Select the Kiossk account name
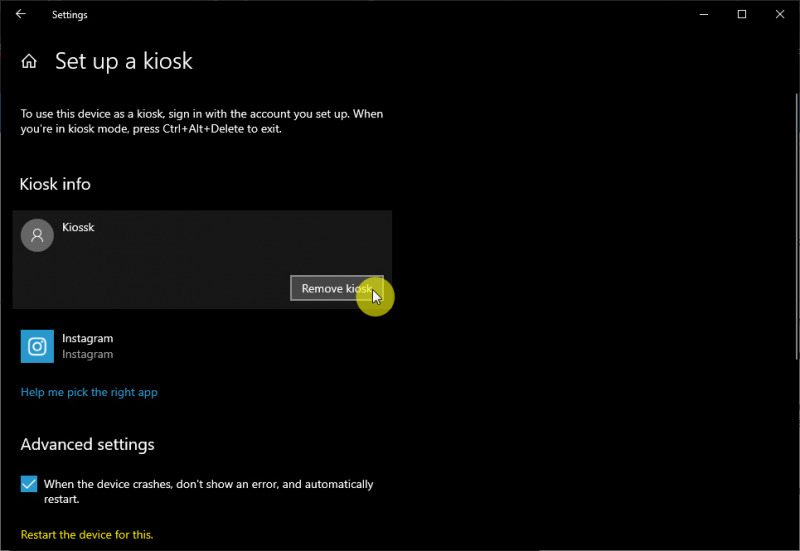Viewport: 800px width, 551px height. (x=78, y=228)
